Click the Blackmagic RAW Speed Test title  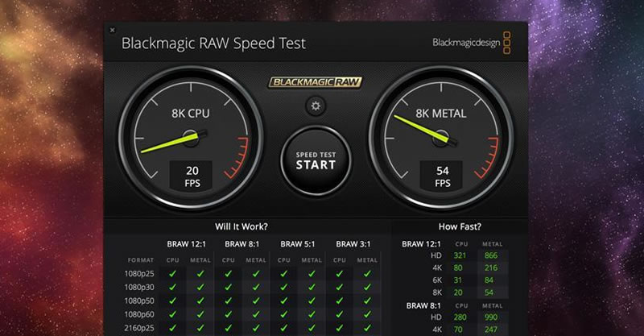tap(213, 44)
